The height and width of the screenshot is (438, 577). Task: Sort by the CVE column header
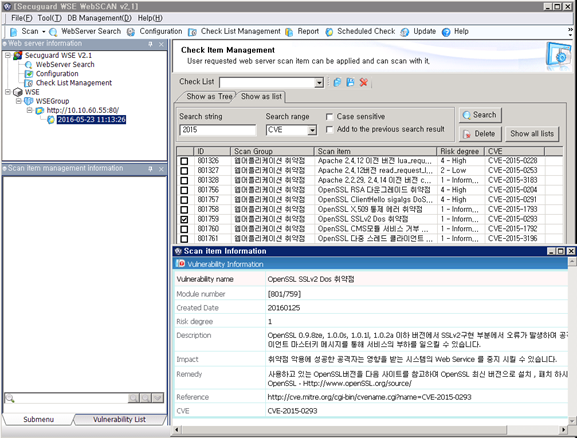coord(514,151)
